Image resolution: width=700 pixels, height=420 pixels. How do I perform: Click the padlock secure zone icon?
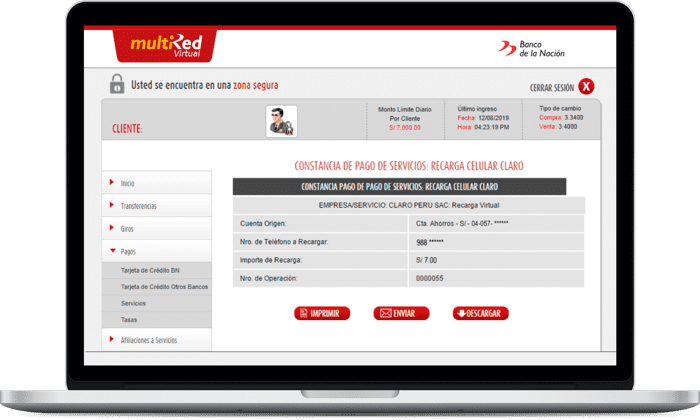coord(117,83)
